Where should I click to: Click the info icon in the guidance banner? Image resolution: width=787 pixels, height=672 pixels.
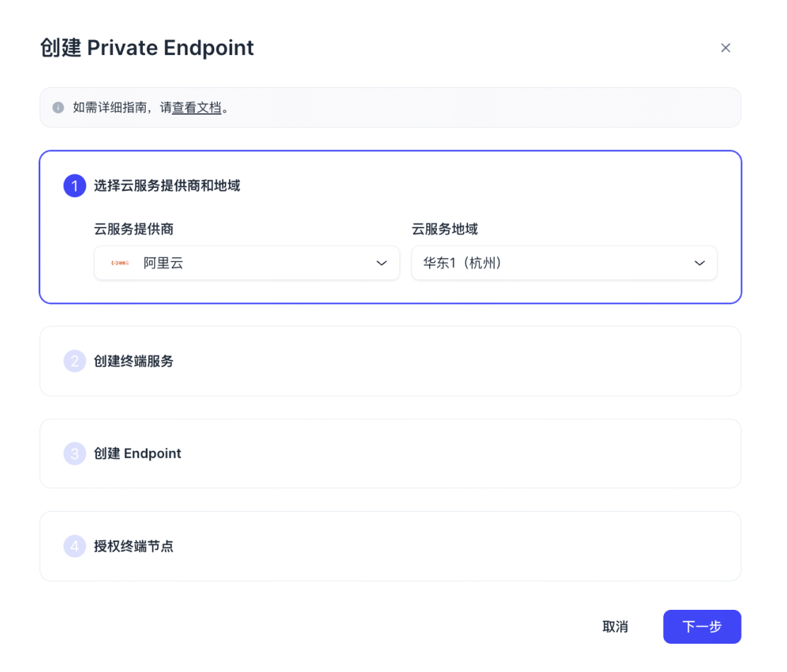coord(58,107)
